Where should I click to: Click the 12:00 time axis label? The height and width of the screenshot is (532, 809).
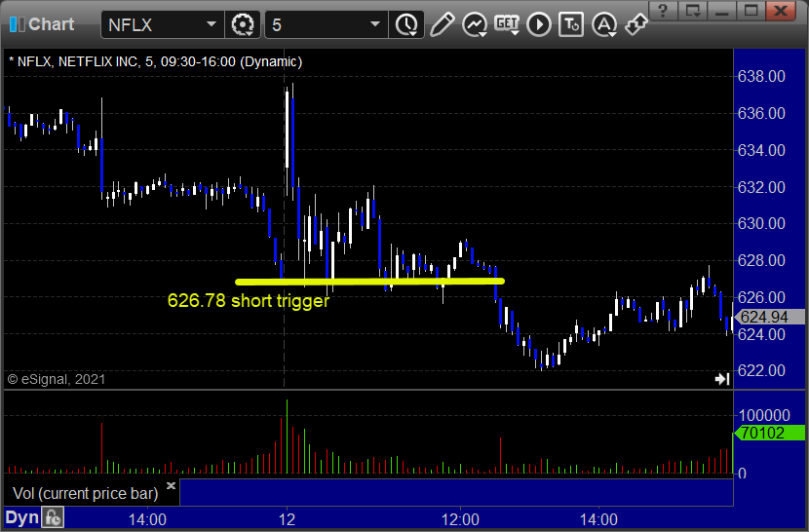click(460, 518)
